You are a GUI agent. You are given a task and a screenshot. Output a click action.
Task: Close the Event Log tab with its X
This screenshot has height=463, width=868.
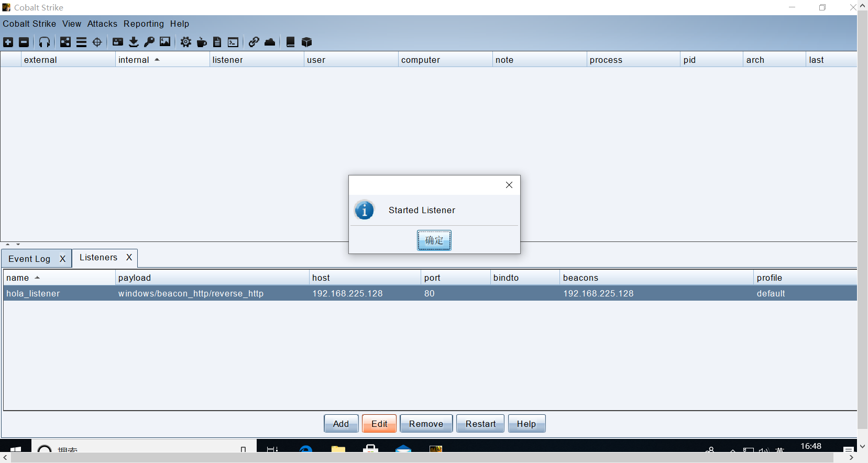click(62, 259)
